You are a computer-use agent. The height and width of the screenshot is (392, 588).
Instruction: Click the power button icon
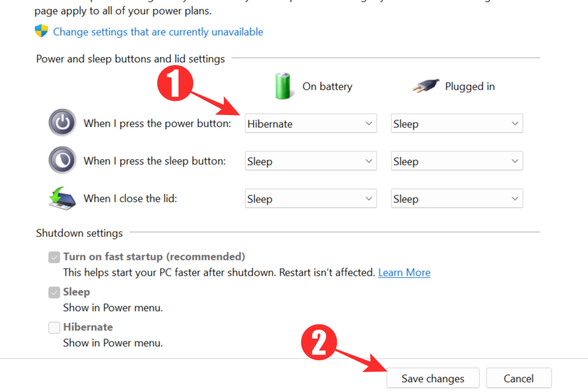pyautogui.click(x=62, y=123)
